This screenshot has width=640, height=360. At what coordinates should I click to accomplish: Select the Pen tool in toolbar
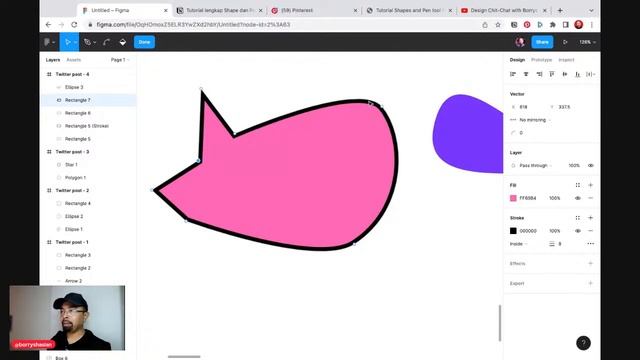tap(87, 42)
